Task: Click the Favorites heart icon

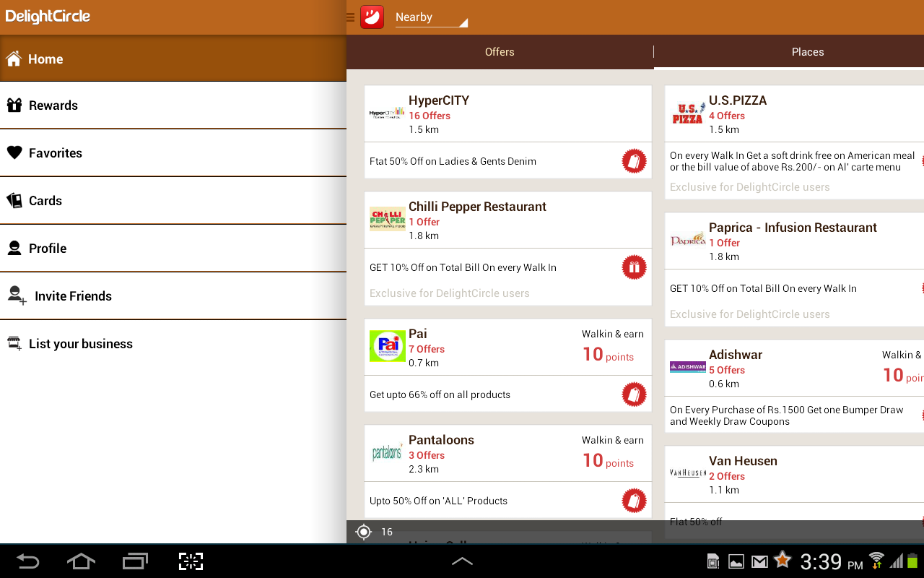Action: 14,153
